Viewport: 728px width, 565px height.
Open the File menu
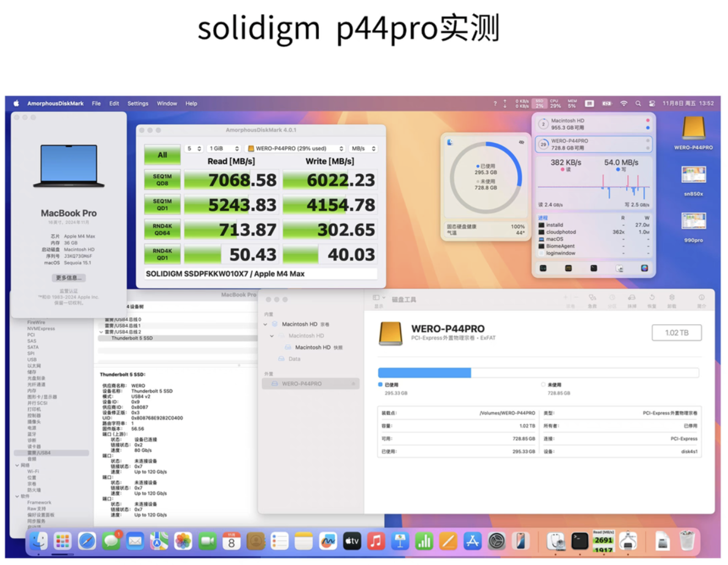pyautogui.click(x=96, y=103)
